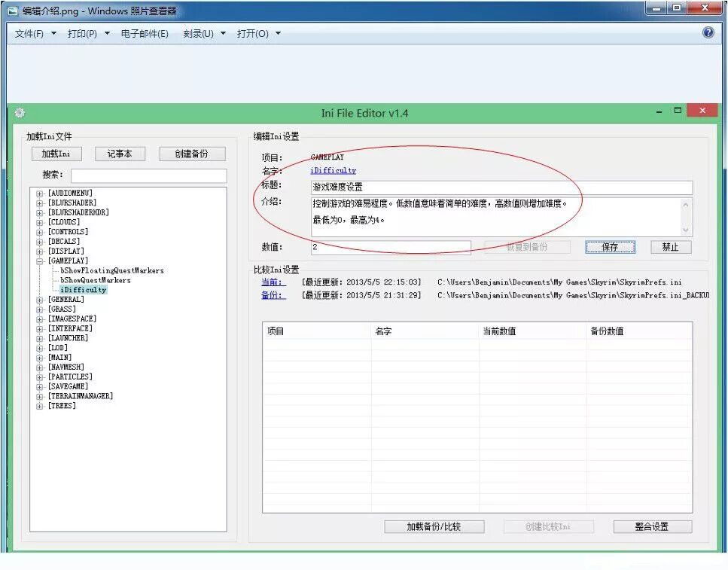Click the 整合设置 button
Image resolution: width=728 pixels, height=570 pixels.
pyautogui.click(x=652, y=526)
